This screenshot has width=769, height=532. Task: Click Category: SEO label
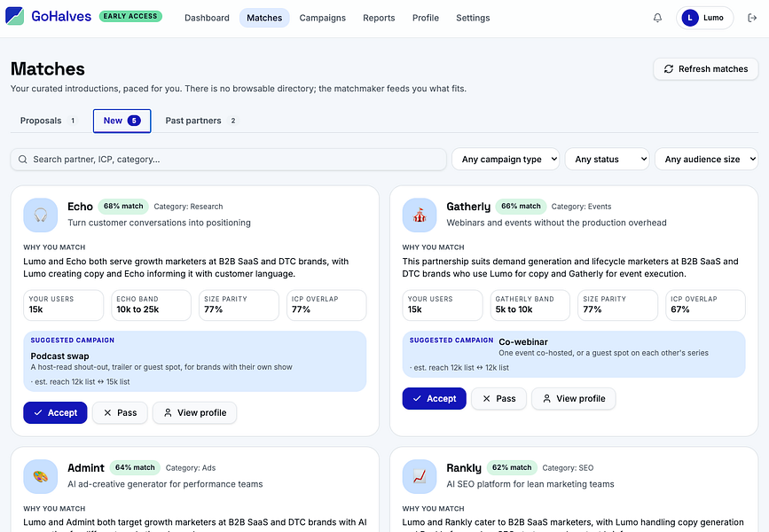(x=568, y=468)
